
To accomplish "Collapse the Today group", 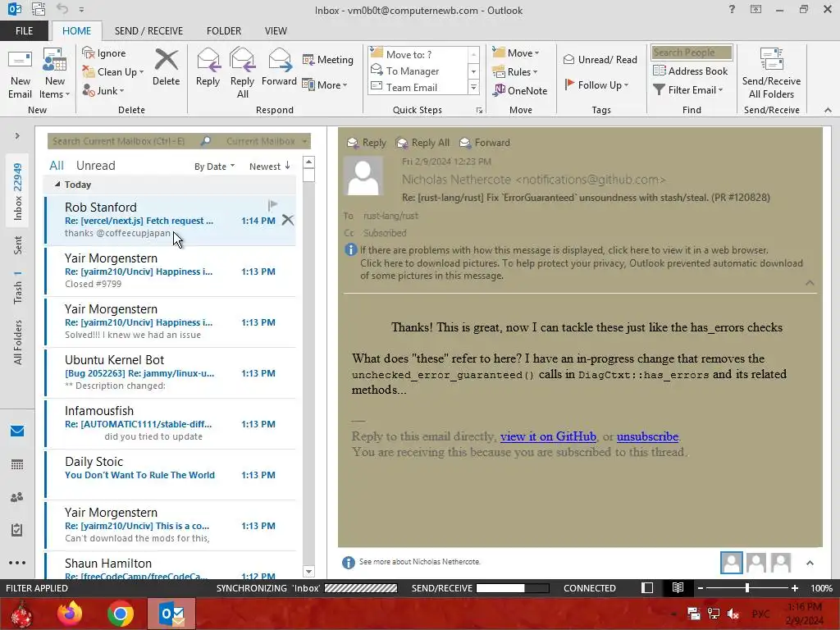I will (57, 185).
